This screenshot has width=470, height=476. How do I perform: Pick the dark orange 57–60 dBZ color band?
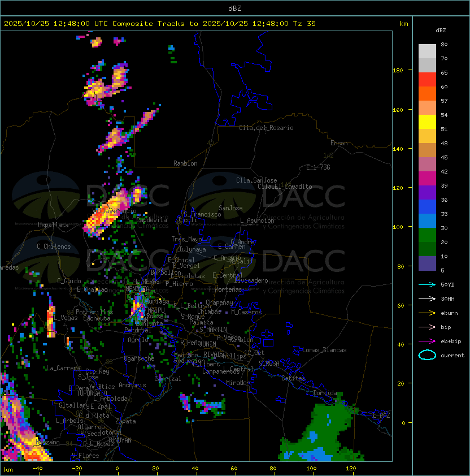pos(427,93)
